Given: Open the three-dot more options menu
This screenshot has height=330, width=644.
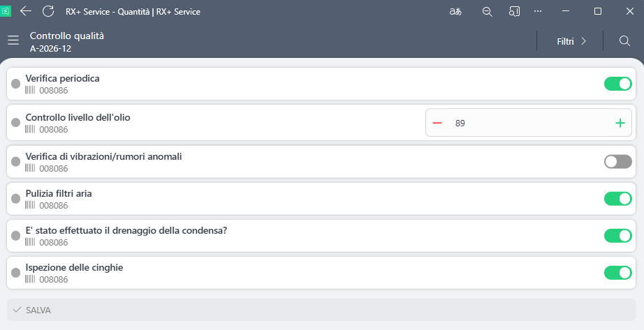Looking at the screenshot, I should (x=538, y=11).
